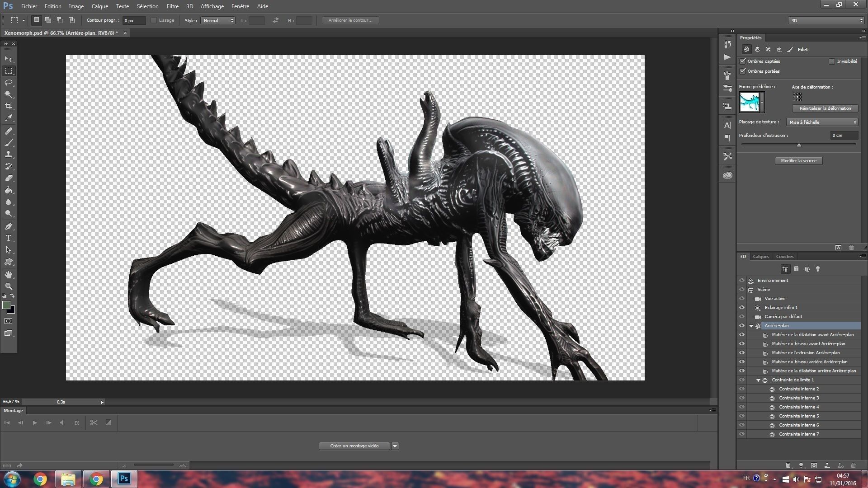The width and height of the screenshot is (868, 488).
Task: Toggle visibility of Eclairage infini 1
Action: coord(742,308)
